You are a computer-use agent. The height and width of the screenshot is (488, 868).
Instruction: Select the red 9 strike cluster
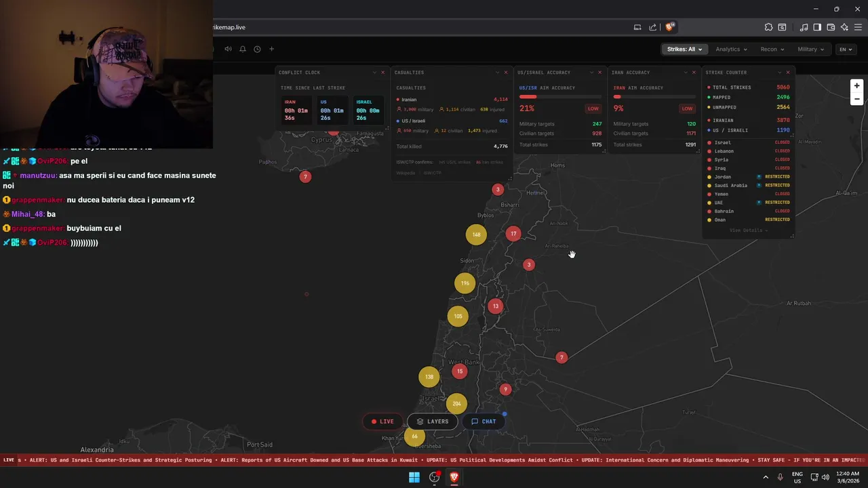505,389
